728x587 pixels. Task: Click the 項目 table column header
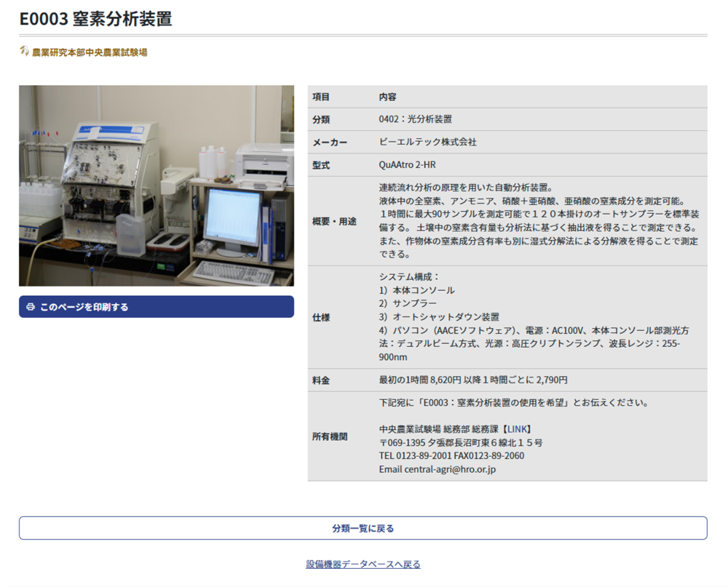point(321,97)
